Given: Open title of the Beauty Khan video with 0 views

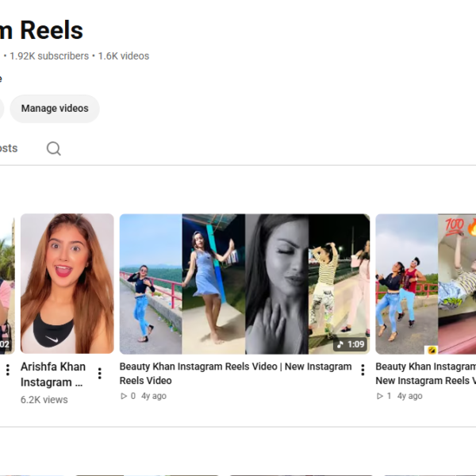Looking at the screenshot, I should pos(236,374).
